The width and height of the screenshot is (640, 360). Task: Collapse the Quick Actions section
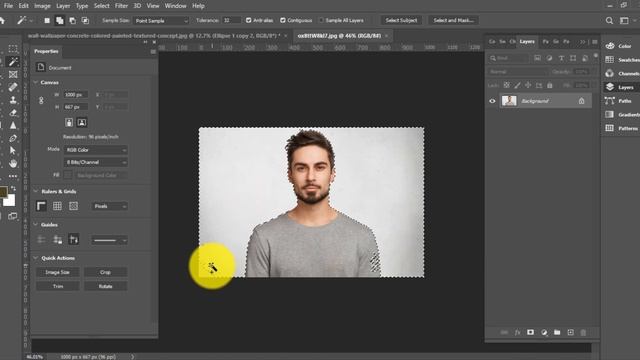[36, 258]
